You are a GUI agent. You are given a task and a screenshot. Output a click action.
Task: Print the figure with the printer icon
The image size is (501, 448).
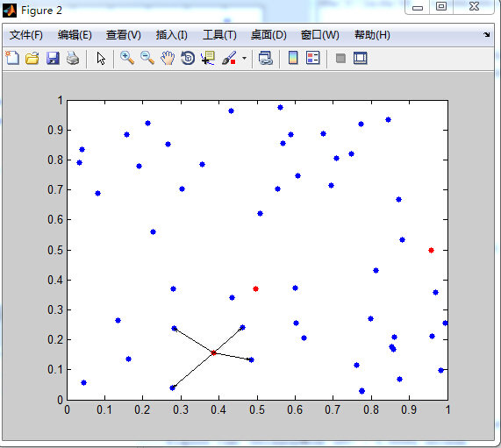point(73,59)
